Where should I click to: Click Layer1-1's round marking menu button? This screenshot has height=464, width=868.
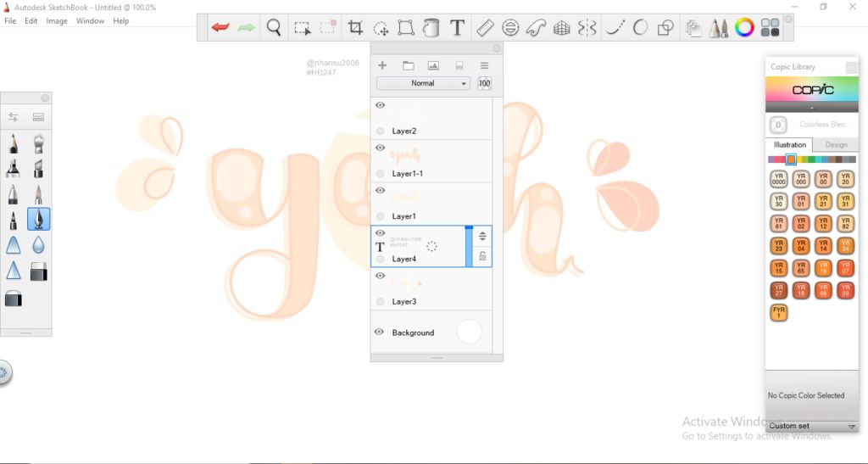tap(380, 174)
